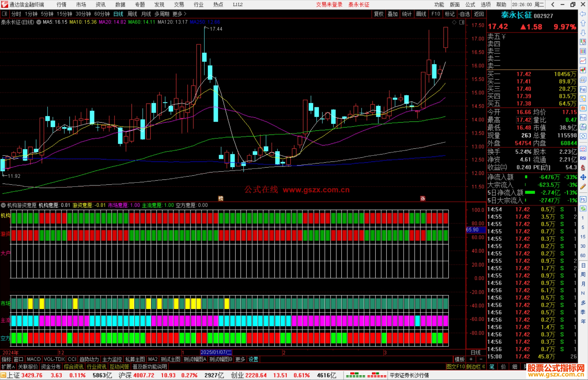Screen dimensions: 588x380
Task: Click the blue circle icon in the sidebar
Action: pyautogui.click(x=583, y=136)
